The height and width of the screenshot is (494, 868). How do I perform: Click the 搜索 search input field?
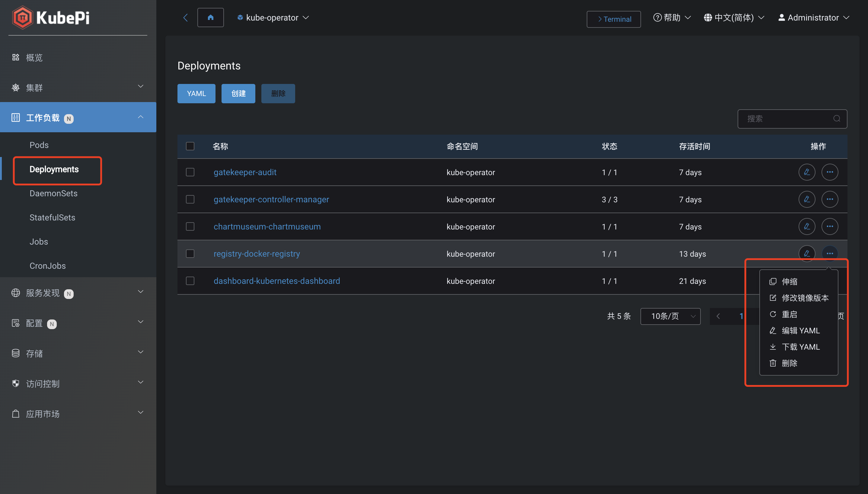pos(792,119)
